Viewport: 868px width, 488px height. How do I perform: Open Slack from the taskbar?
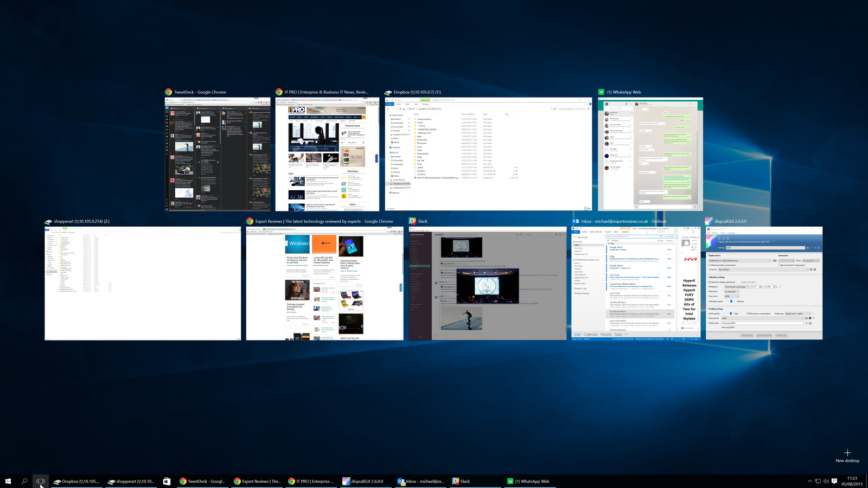click(x=462, y=481)
